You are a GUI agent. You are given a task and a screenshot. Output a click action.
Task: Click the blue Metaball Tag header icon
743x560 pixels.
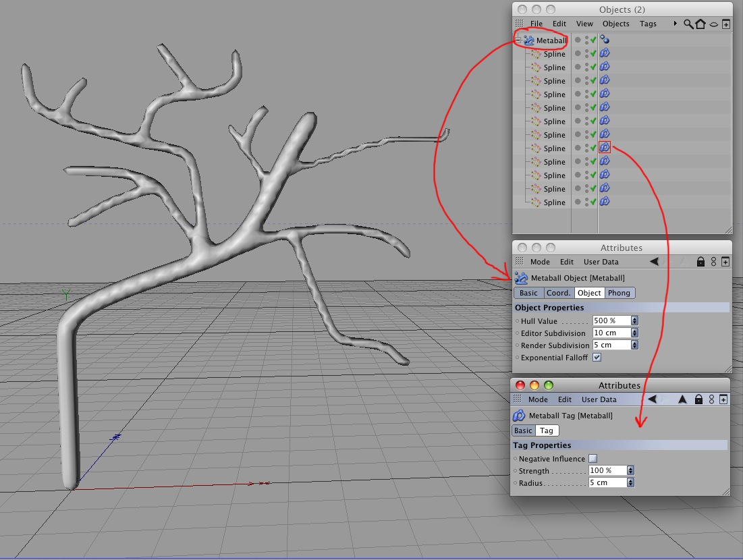click(519, 416)
